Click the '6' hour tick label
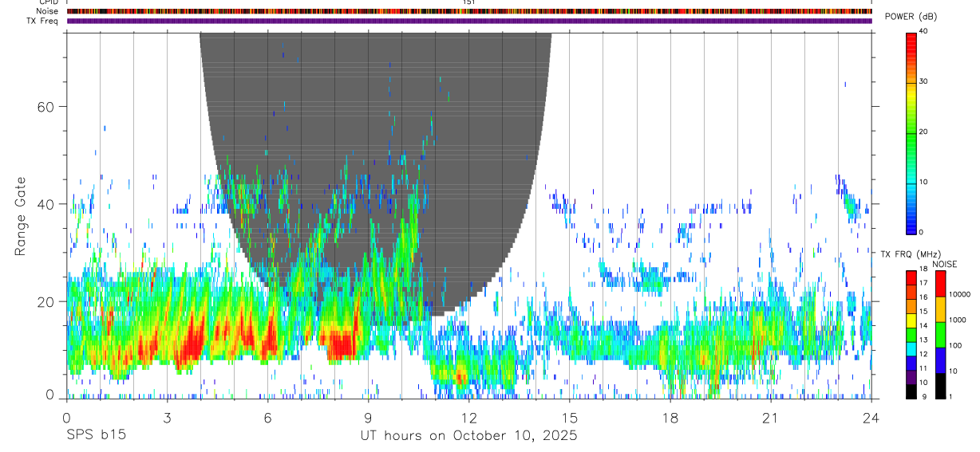Viewport: 980px width, 452px height. tap(267, 419)
